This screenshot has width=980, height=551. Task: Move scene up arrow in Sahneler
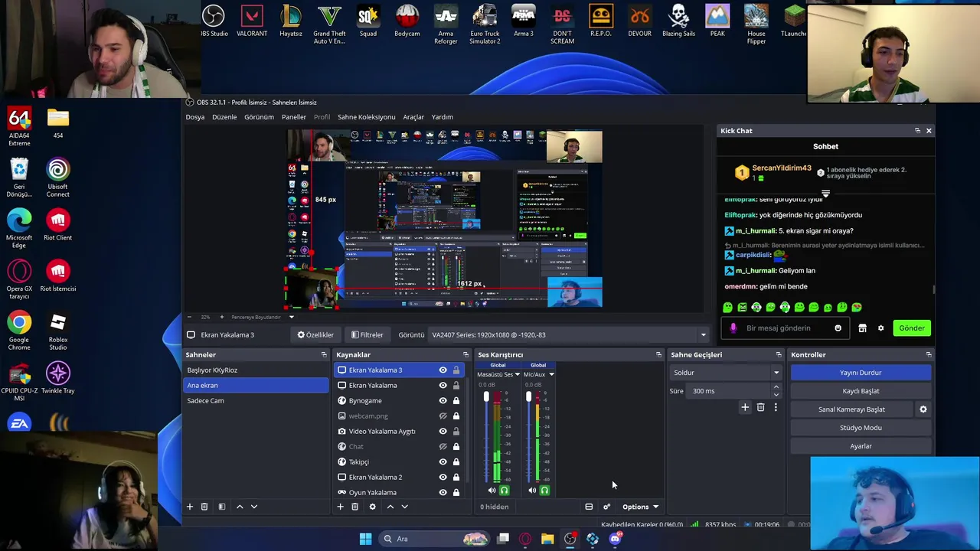[x=240, y=507]
